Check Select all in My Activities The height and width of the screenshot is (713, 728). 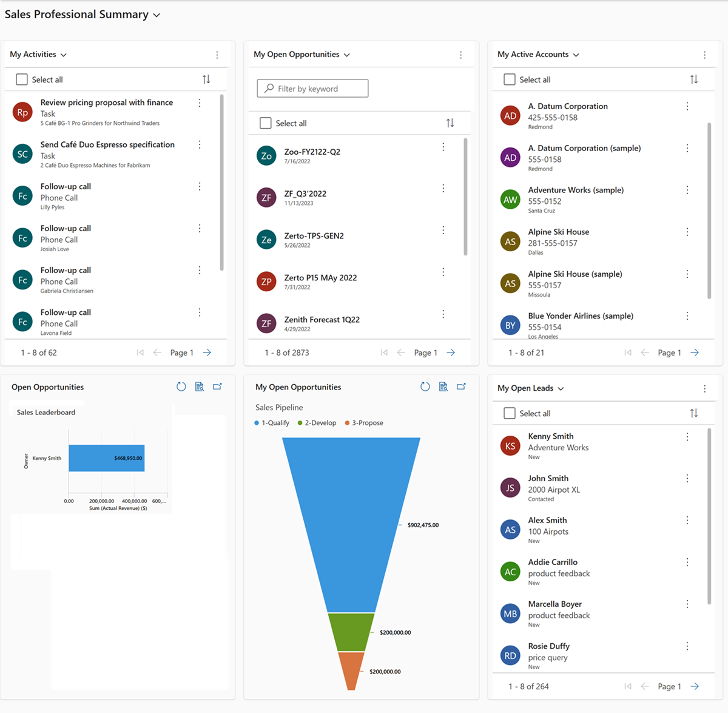(x=21, y=79)
